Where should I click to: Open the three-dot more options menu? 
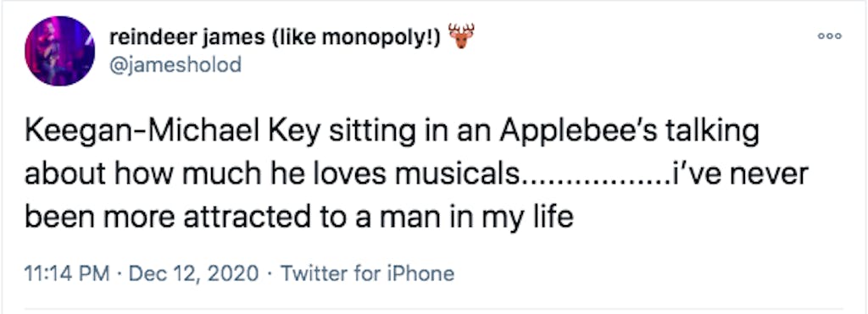point(829,36)
